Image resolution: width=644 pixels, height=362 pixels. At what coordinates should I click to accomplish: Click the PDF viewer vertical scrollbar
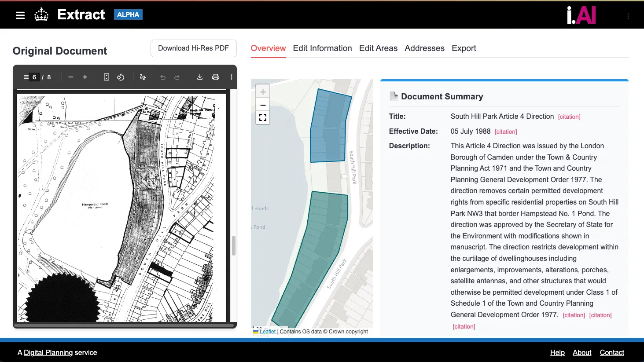click(234, 245)
